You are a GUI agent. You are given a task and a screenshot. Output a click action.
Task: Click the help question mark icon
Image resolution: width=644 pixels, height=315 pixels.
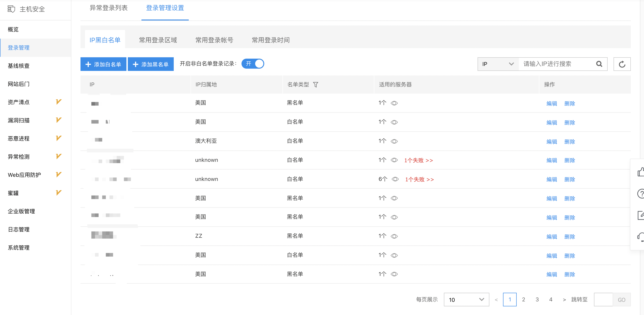pyautogui.click(x=641, y=193)
